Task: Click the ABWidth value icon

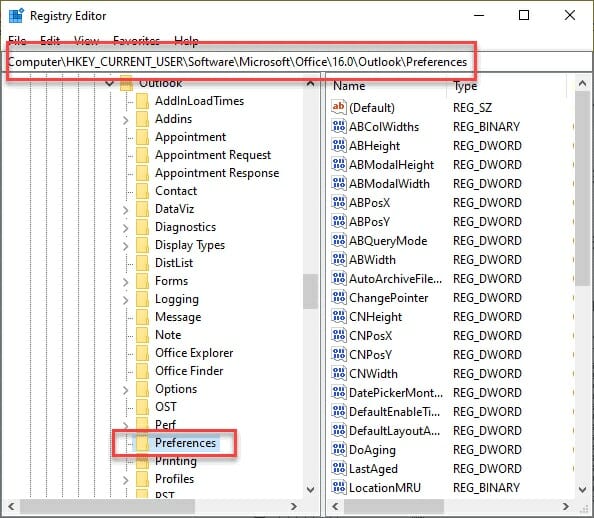Action: pyautogui.click(x=338, y=259)
